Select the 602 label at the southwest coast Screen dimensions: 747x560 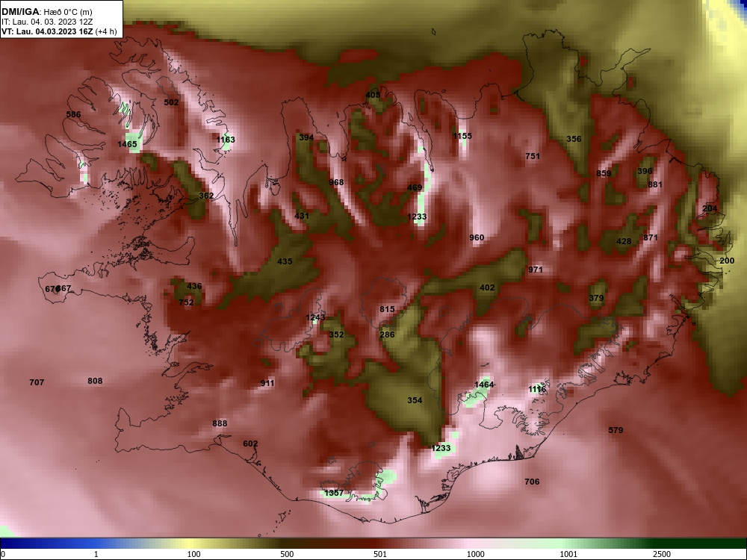pos(250,444)
